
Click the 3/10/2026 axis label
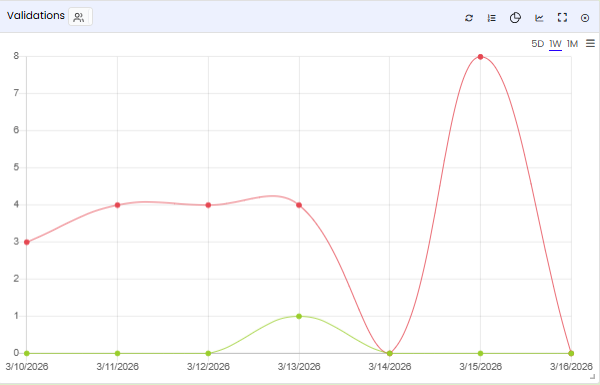pyautogui.click(x=27, y=367)
